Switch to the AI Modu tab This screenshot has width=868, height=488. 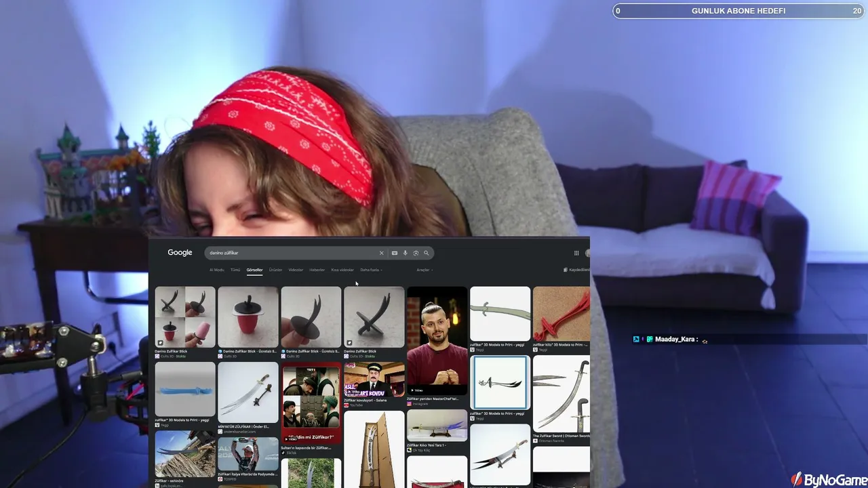pyautogui.click(x=217, y=270)
